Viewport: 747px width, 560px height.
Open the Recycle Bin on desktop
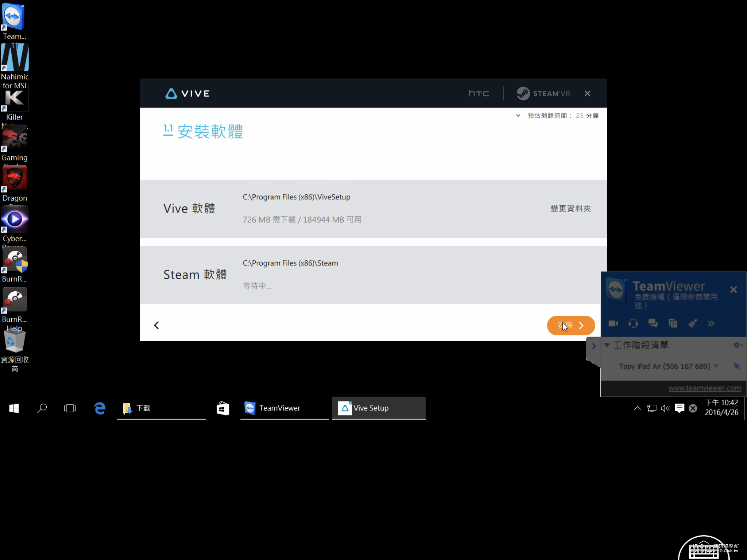[15, 351]
